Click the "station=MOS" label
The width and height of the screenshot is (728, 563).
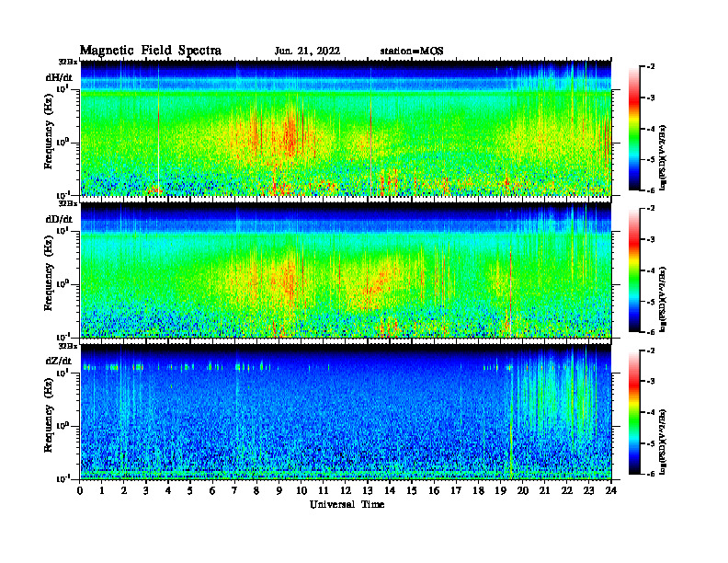click(412, 52)
